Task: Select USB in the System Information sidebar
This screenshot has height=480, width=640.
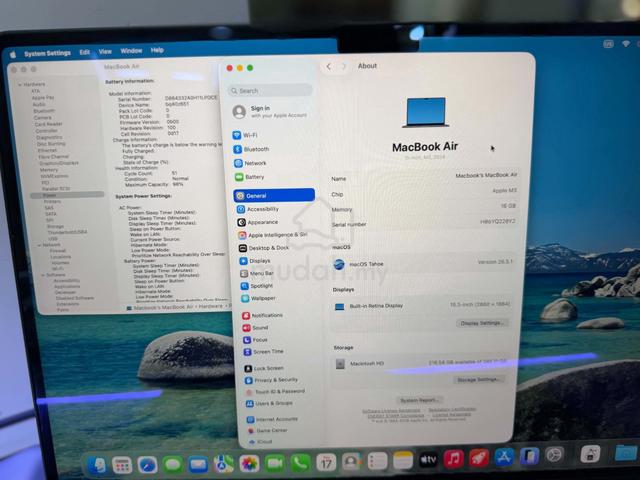Action: (x=53, y=238)
